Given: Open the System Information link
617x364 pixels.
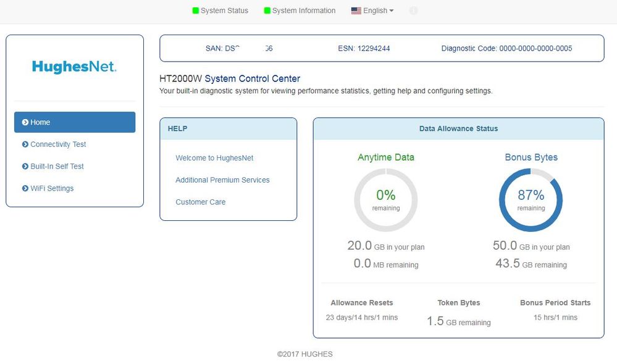Looking at the screenshot, I should [303, 10].
